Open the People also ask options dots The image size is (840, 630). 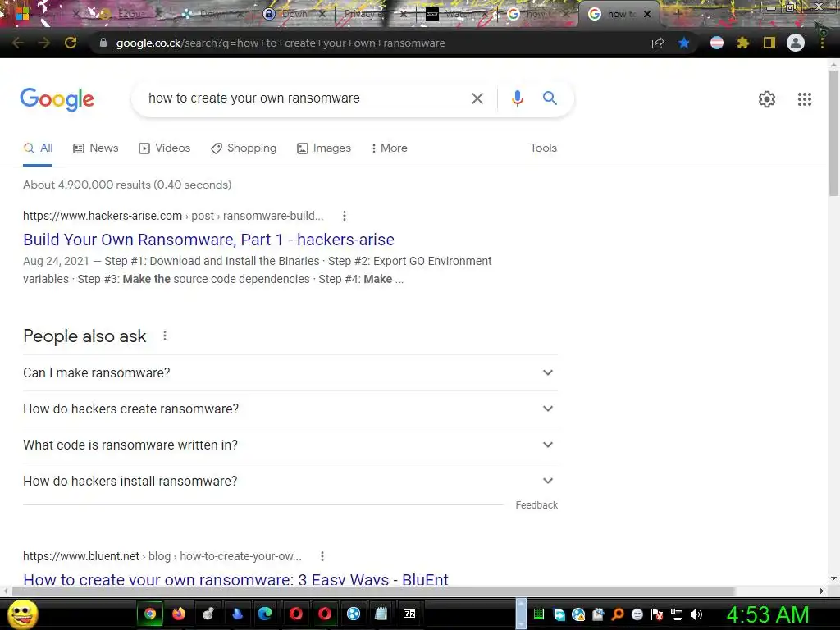(x=165, y=336)
